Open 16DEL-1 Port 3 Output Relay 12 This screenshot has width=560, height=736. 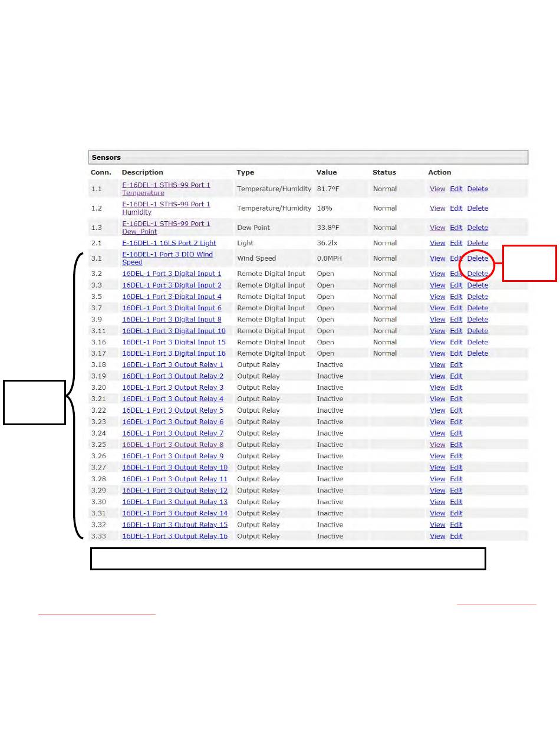point(174,491)
